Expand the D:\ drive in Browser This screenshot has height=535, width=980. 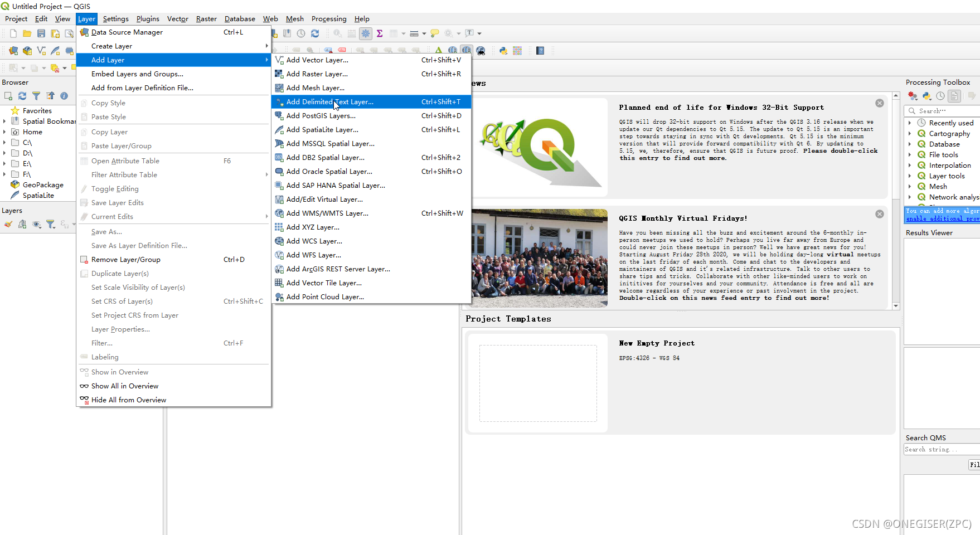[x=4, y=153]
